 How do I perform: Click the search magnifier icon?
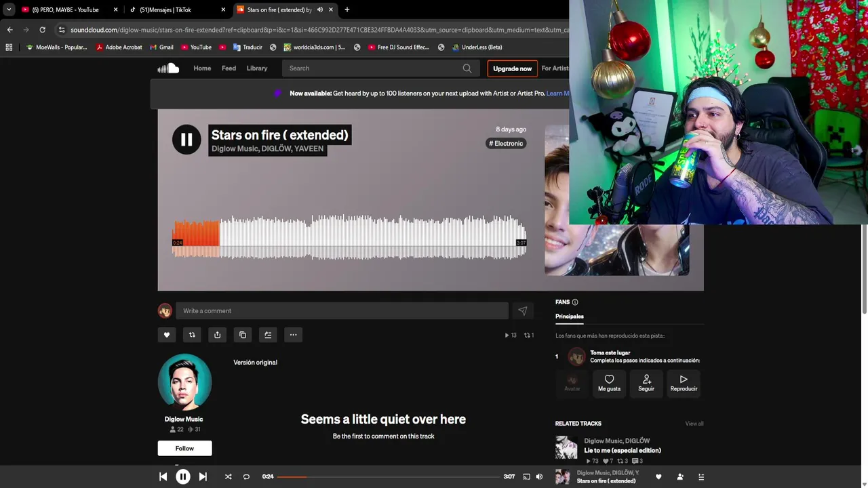click(x=467, y=68)
